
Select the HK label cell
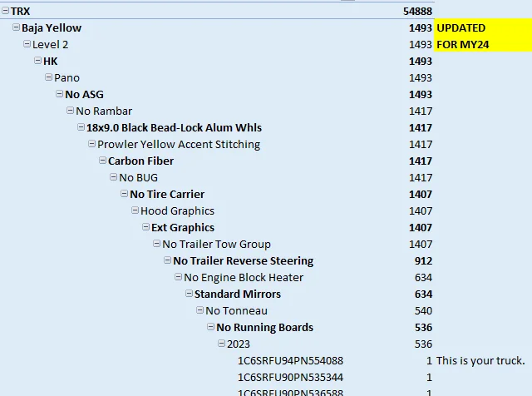(x=50, y=61)
